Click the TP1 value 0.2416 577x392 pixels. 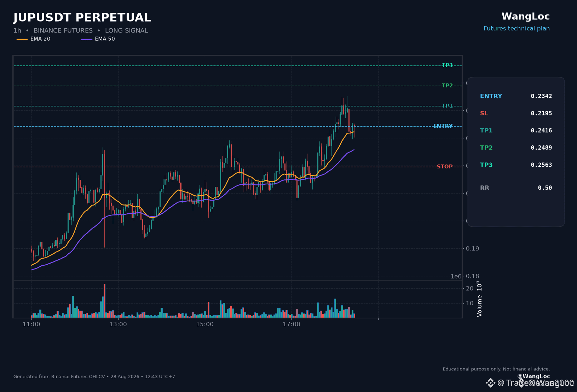click(x=541, y=130)
